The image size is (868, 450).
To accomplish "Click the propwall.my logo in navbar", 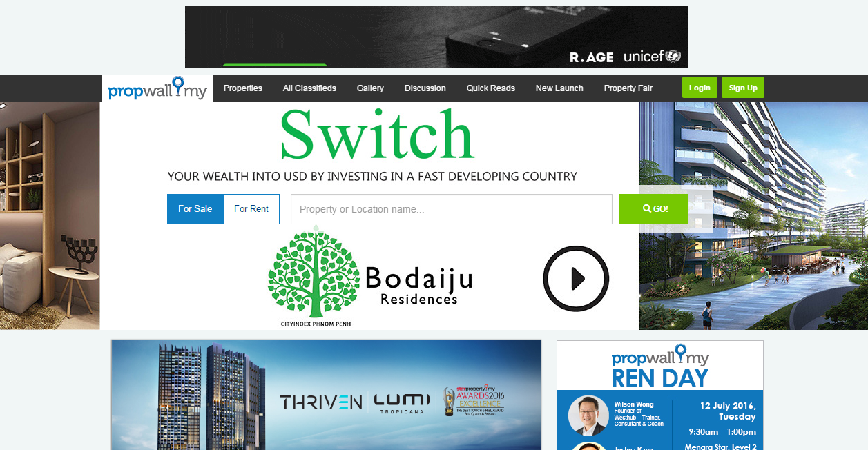I will click(157, 88).
